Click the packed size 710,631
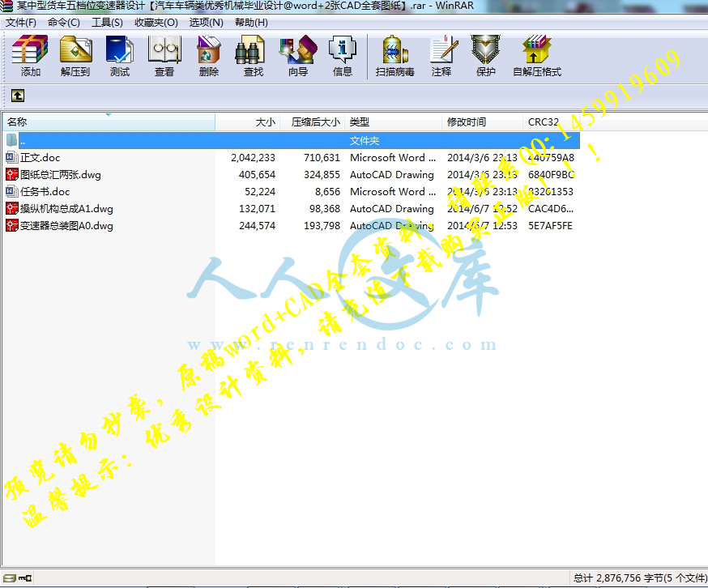 click(322, 158)
